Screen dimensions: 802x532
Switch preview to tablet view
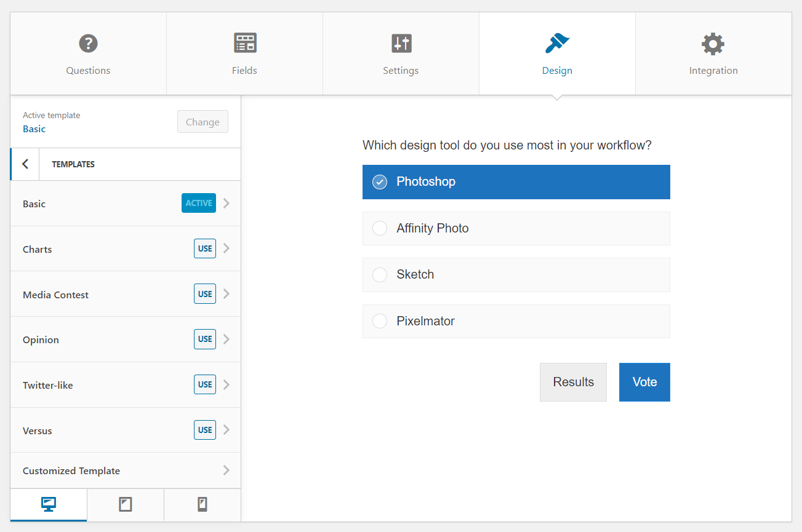125,504
